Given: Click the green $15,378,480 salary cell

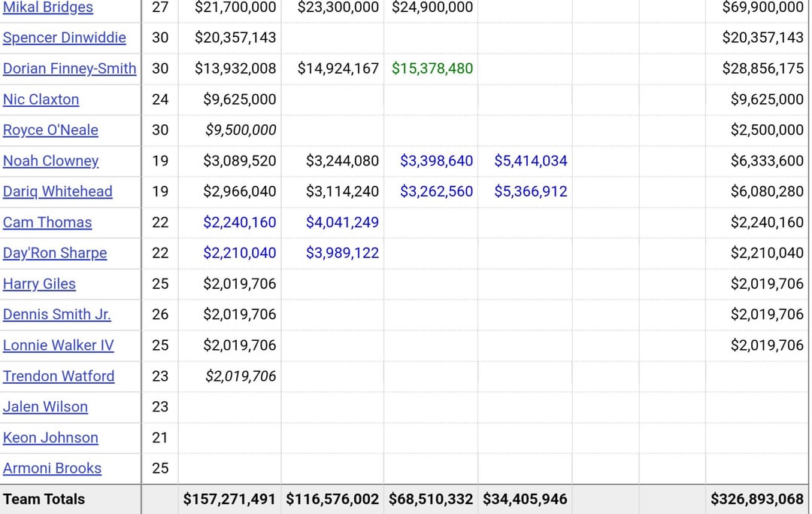Looking at the screenshot, I should (432, 68).
